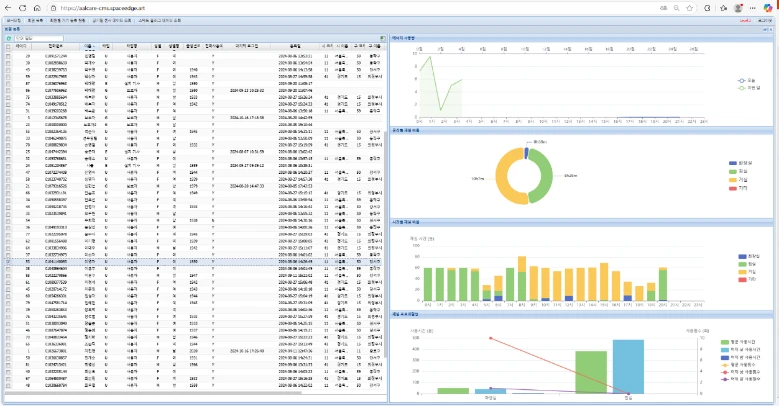Image resolution: width=779 pixels, height=406 pixels.
Task: Toggle the checkbox on the highlighted grid row
Action: [x=8, y=262]
